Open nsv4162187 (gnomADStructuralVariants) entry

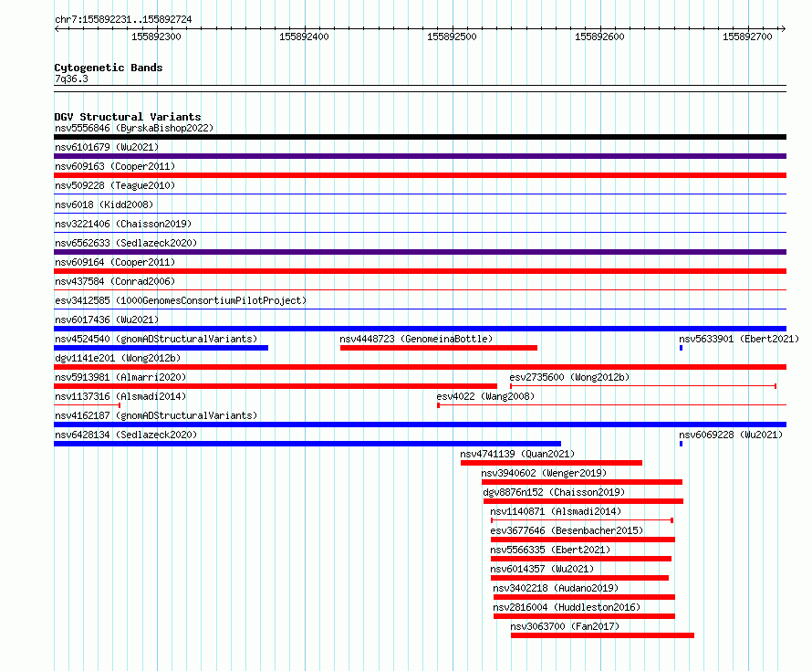coord(156,415)
